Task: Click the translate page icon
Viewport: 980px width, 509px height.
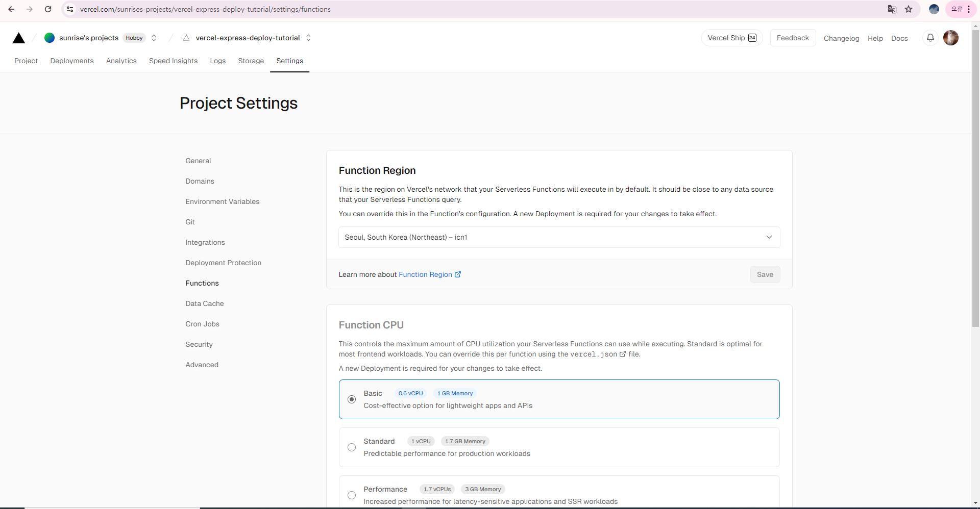Action: [x=892, y=9]
